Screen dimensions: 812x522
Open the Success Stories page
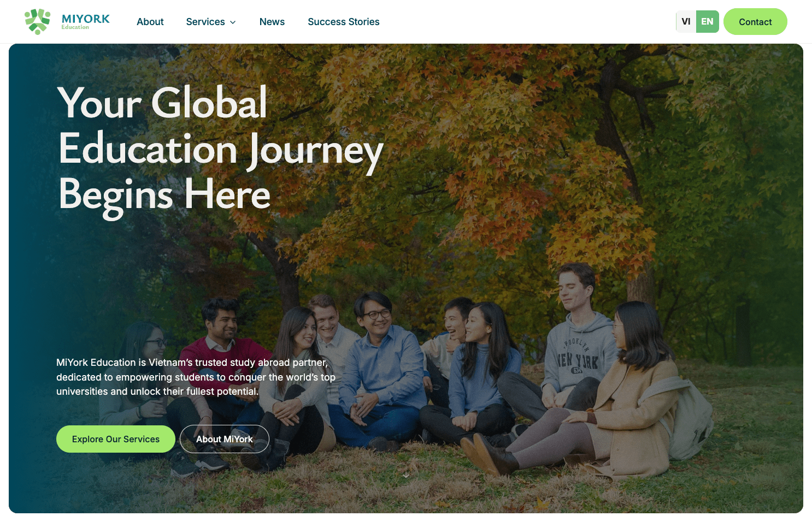tap(344, 22)
